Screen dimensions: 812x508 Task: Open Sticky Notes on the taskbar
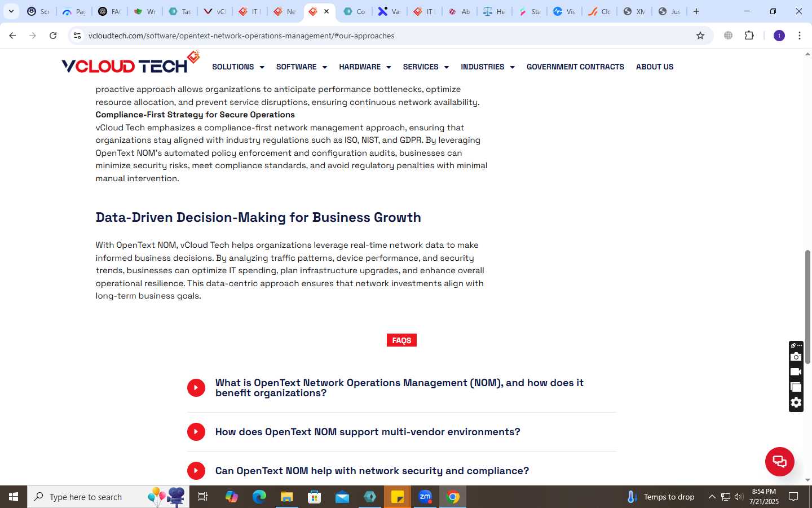click(x=398, y=497)
